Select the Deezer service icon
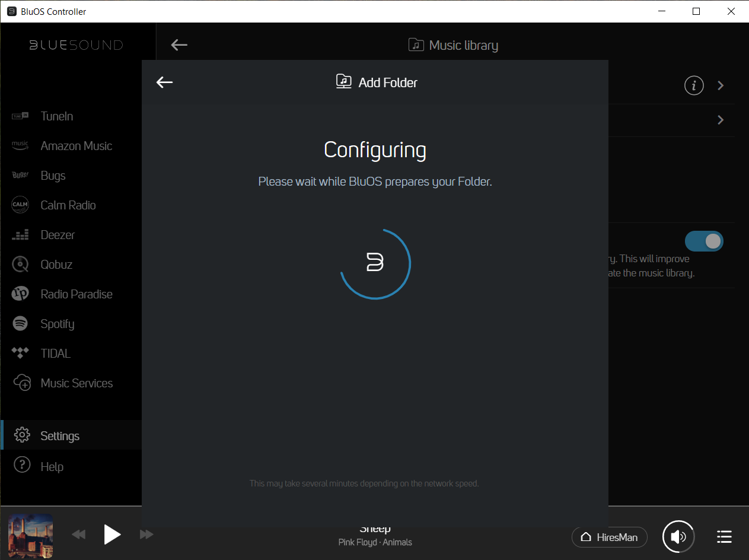Viewport: 749px width, 560px height. [20, 235]
